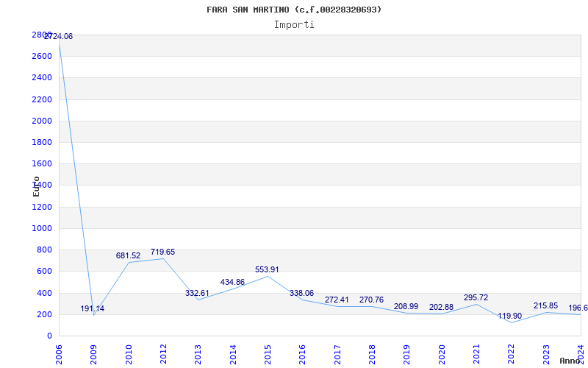This screenshot has height=368, width=588.
Task: Click the 2014 x-axis year label
Action: (x=233, y=354)
